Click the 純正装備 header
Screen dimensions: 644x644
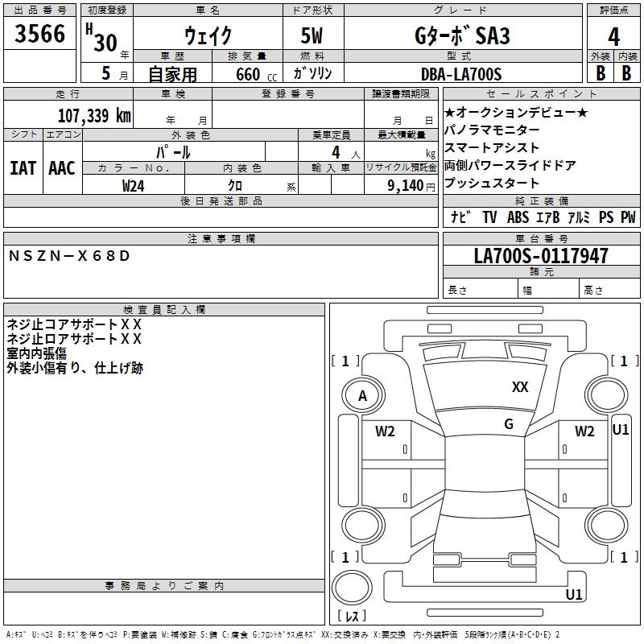tap(542, 200)
